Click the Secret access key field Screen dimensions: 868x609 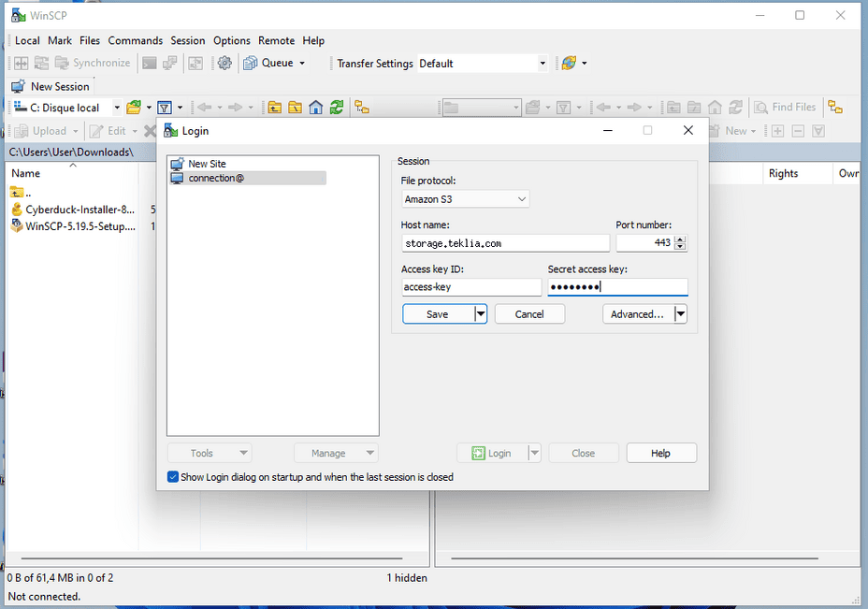617,287
